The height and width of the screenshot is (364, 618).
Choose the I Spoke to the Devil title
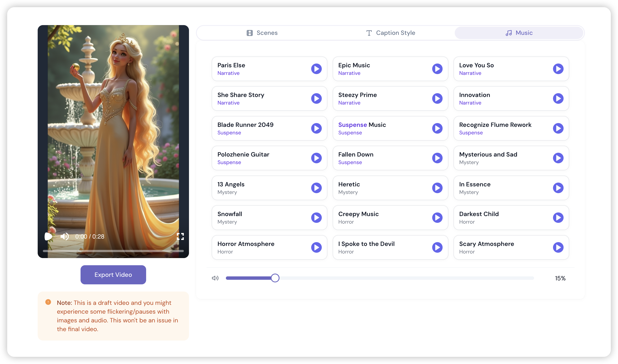point(366,244)
